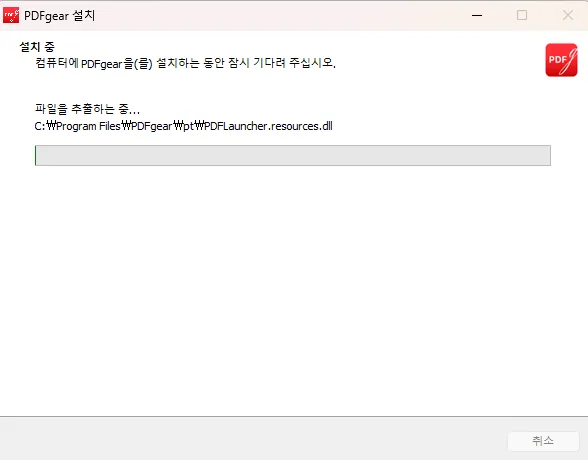Viewport: 588px width, 460px height.
Task: Click the 잠시 기다려 주십시오 message
Action: pyautogui.click(x=282, y=63)
